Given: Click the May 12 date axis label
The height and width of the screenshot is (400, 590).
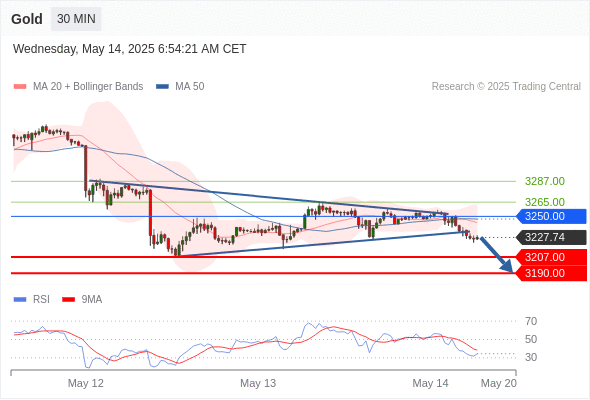Looking at the screenshot, I should (x=85, y=383).
